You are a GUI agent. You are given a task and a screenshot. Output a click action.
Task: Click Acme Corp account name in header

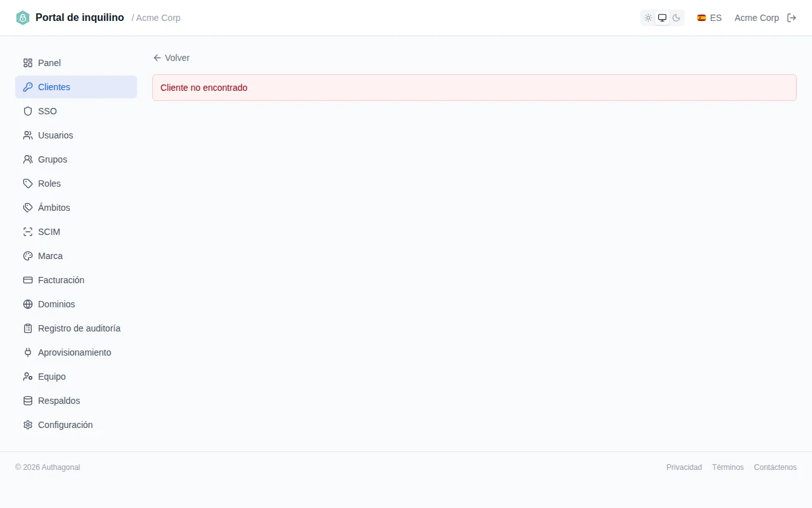757,18
